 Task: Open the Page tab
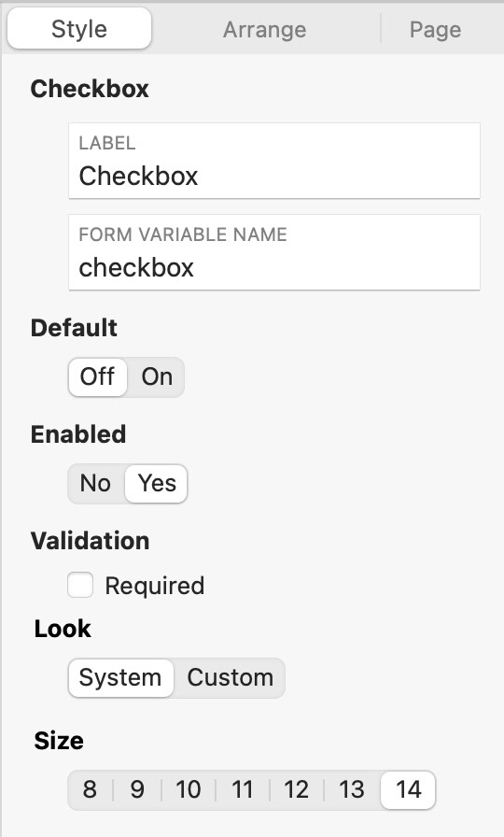(x=435, y=29)
